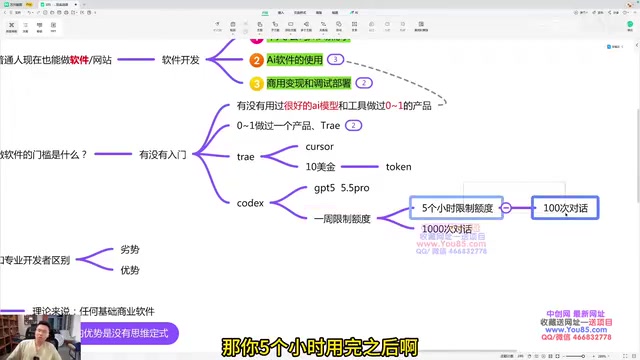Open the user avatar at top right

click(x=631, y=4)
